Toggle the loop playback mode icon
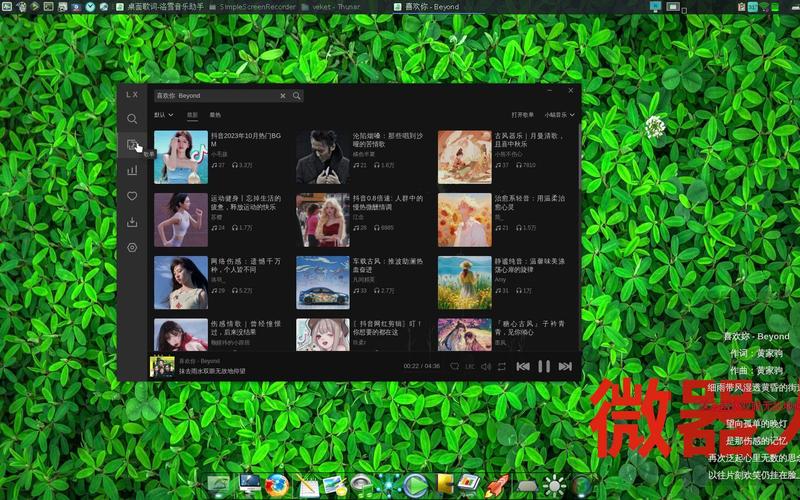Image resolution: width=800 pixels, height=500 pixels. 502,366
